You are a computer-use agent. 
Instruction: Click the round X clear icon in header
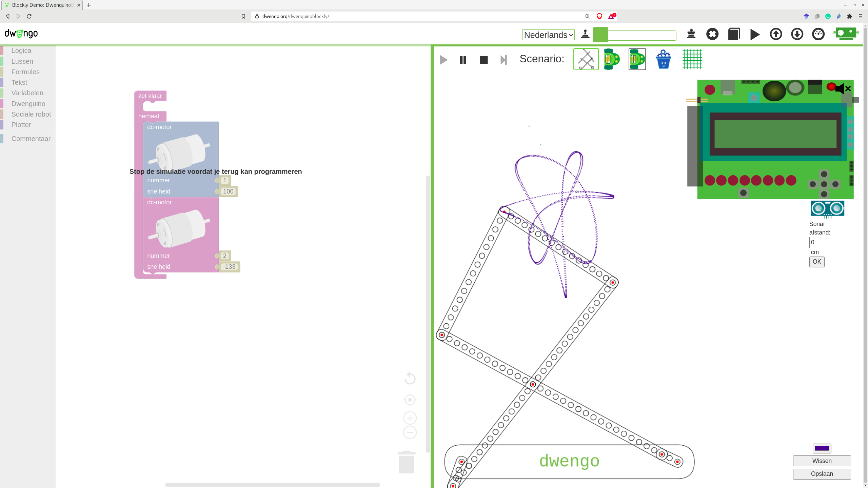coord(712,34)
